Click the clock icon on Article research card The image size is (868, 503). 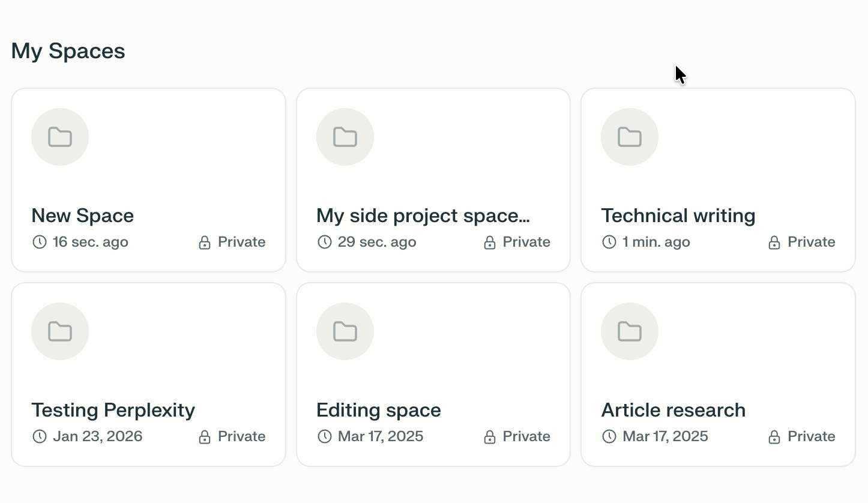point(609,436)
